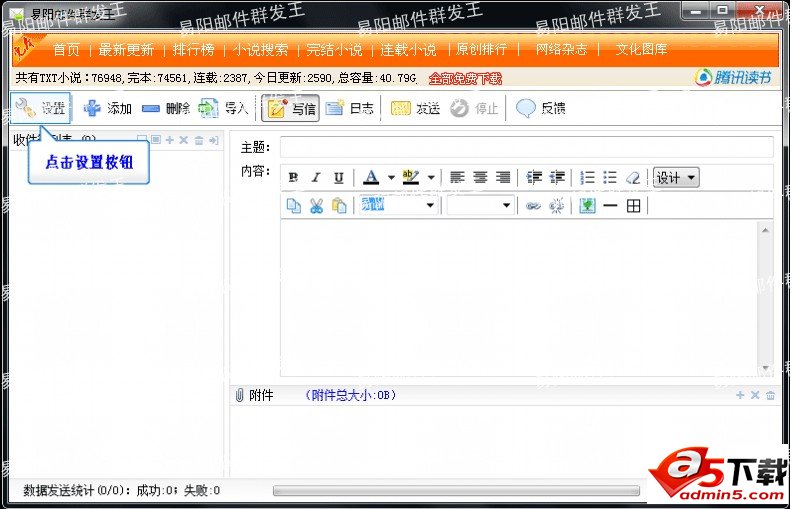This screenshot has width=793, height=509.
Task: Click the 停止 stop button
Action: [x=474, y=108]
